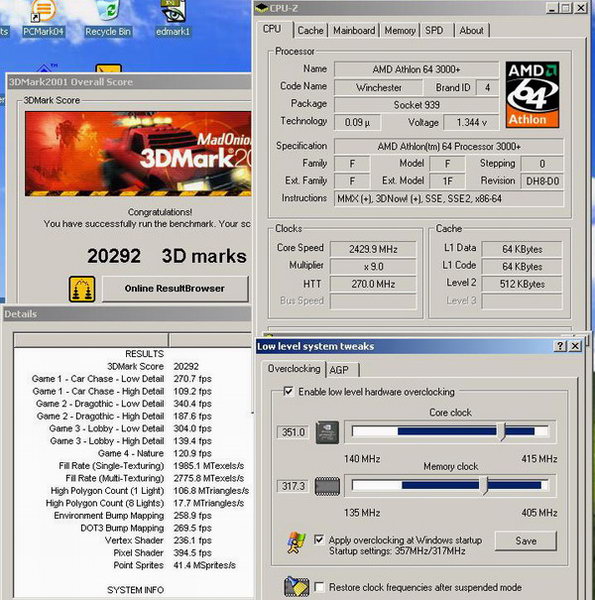Toggle Apply overclocking at Windows startup checkbox

click(x=318, y=540)
